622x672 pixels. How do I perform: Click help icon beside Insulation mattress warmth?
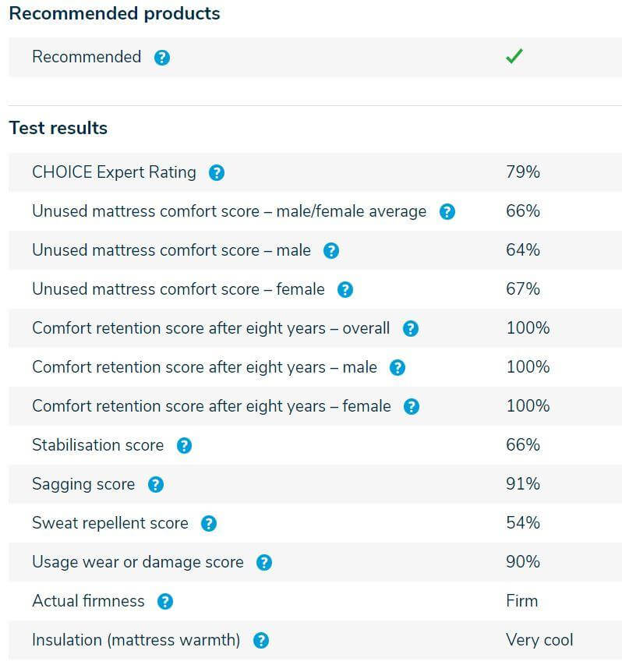[x=261, y=641]
